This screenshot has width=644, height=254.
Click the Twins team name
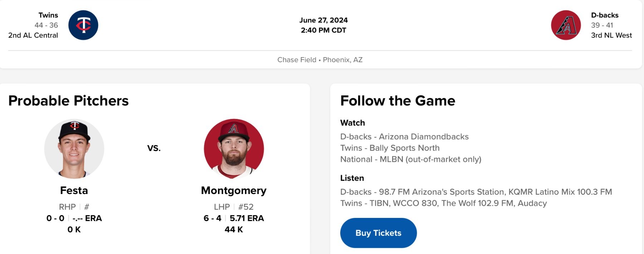tap(48, 15)
